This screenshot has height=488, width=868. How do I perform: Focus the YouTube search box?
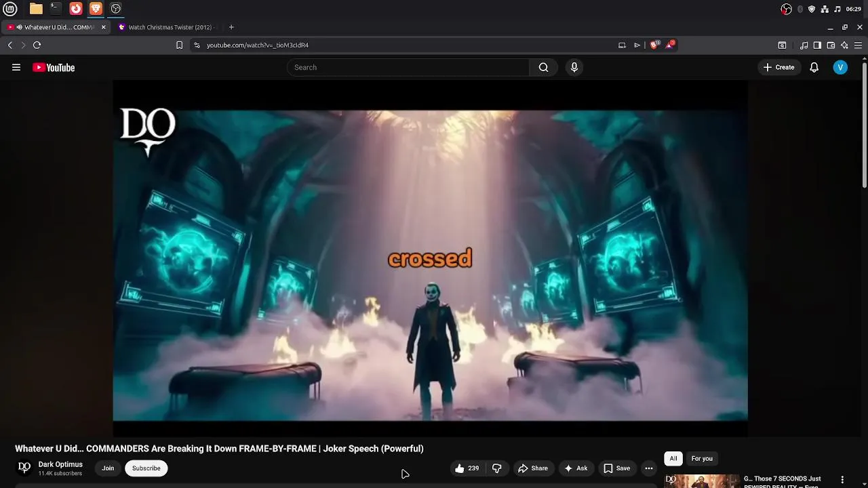pyautogui.click(x=408, y=67)
